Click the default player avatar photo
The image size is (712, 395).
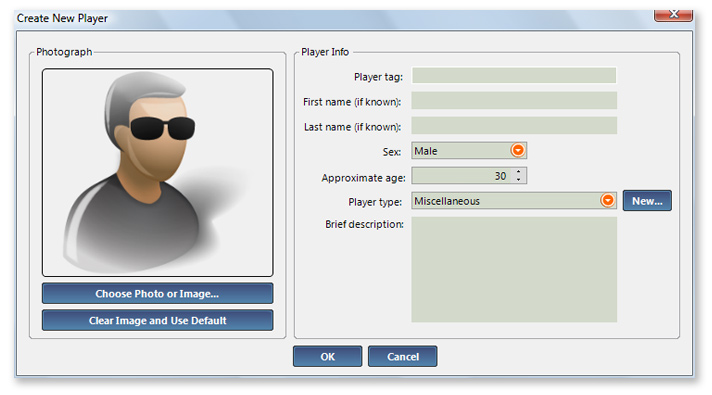[x=158, y=173]
